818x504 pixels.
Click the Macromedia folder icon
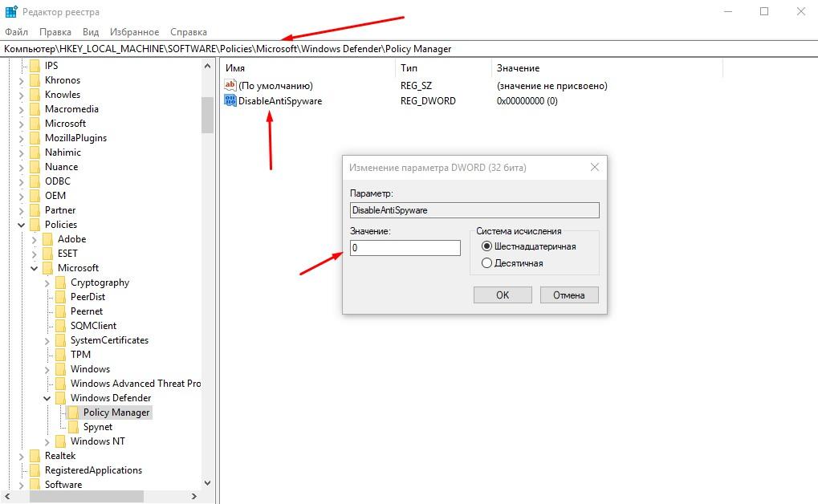pos(35,109)
